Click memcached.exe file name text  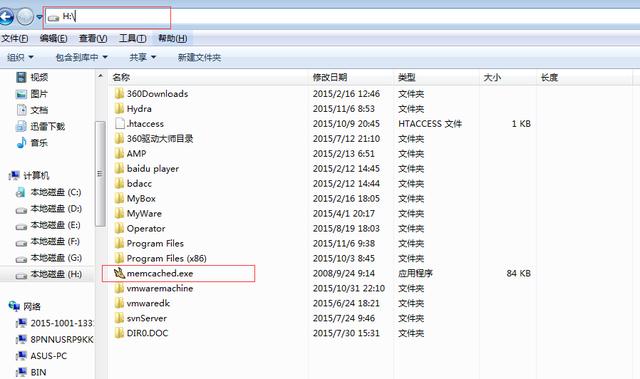tap(160, 273)
